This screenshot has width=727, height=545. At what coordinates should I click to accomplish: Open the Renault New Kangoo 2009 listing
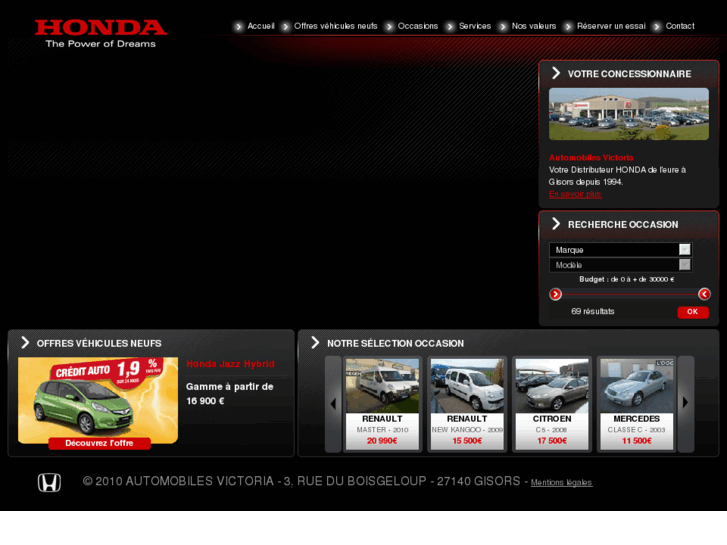tap(467, 404)
